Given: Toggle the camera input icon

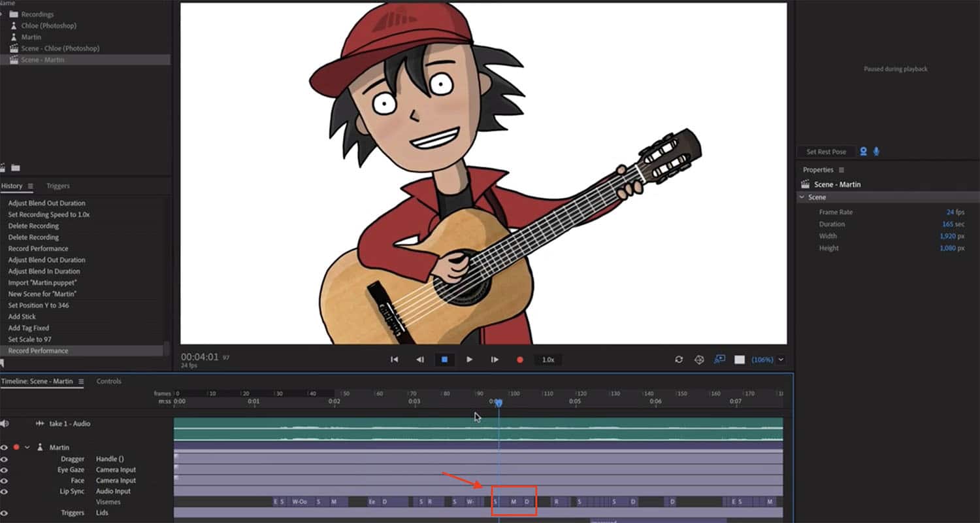Looking at the screenshot, I should [863, 152].
